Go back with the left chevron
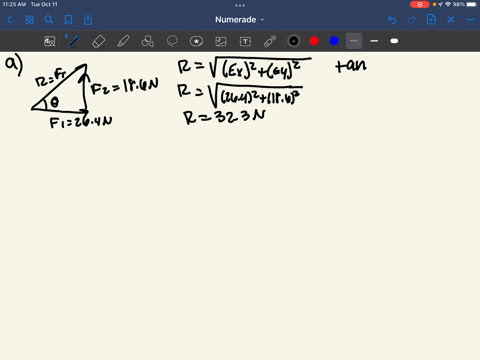This screenshot has width=480, height=360. click(x=9, y=20)
